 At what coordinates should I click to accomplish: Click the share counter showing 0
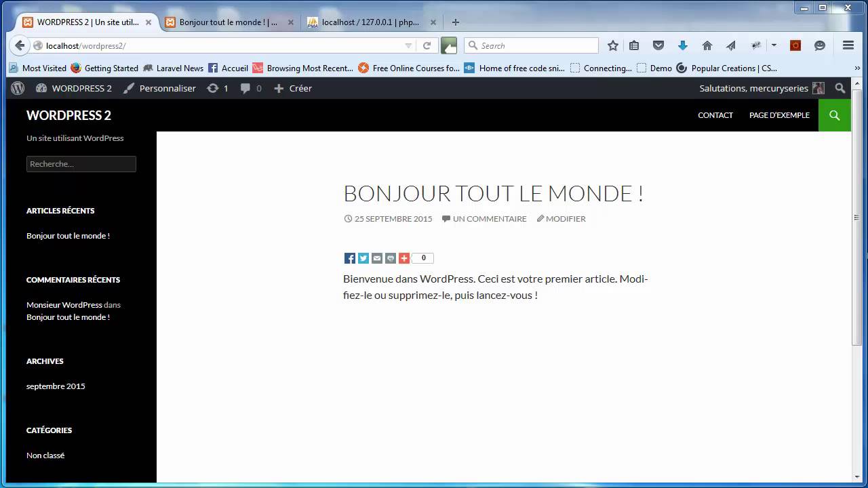click(423, 258)
